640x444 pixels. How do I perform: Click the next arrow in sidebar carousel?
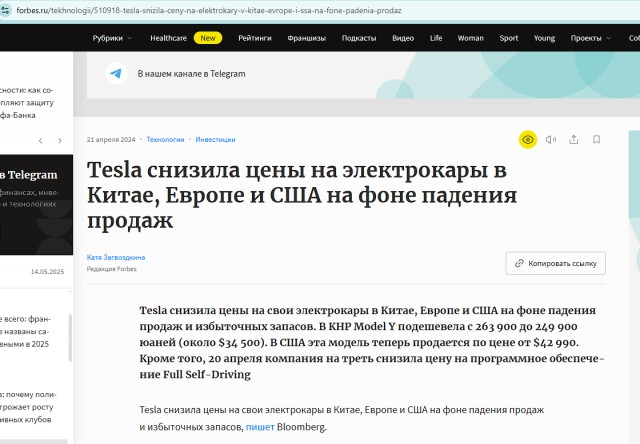(60, 140)
